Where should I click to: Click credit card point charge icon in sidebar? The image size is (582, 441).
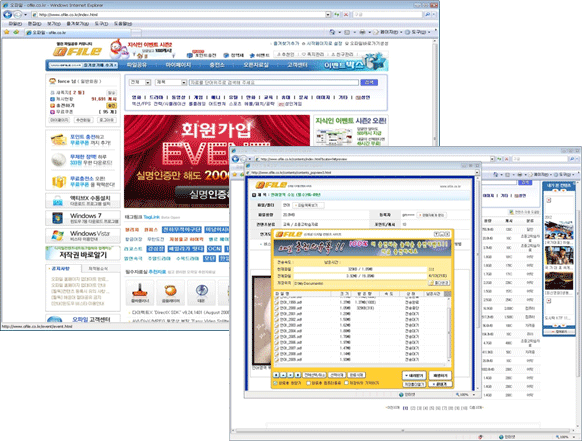click(59, 140)
